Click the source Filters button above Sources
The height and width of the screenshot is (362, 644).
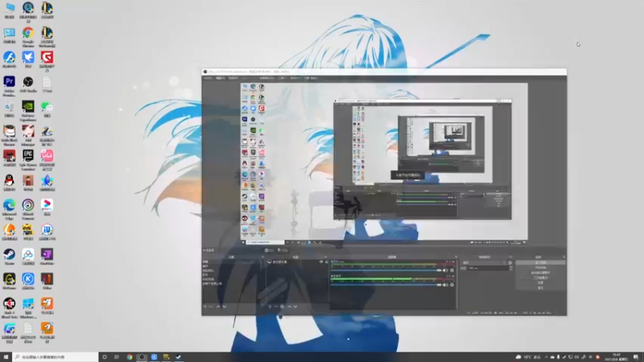click(283, 250)
